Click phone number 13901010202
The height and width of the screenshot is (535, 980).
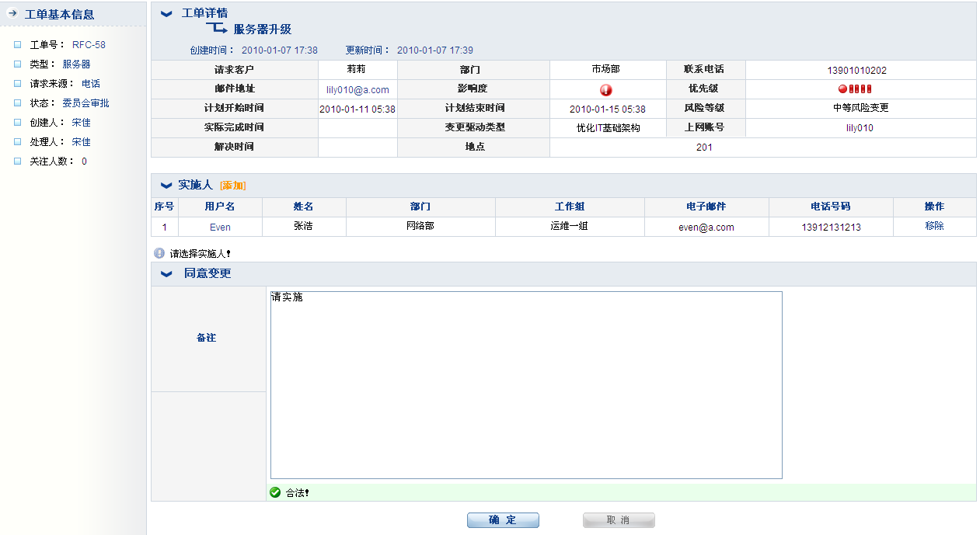coord(856,71)
